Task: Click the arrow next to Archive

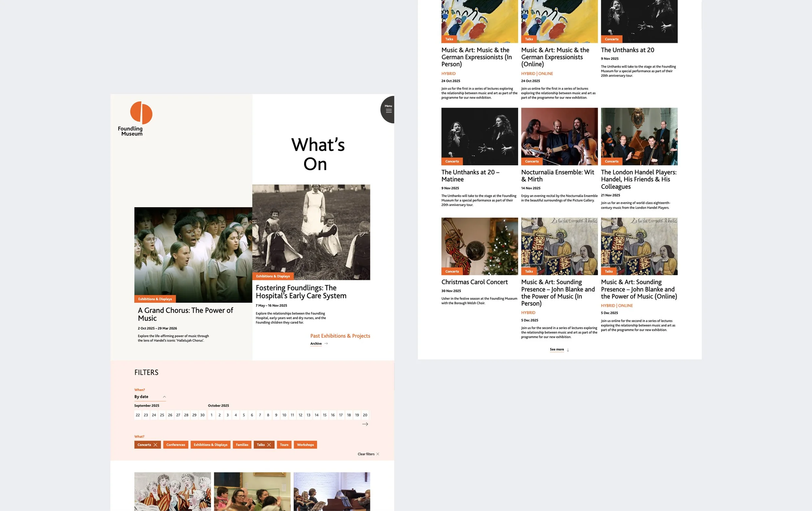Action: tap(326, 343)
